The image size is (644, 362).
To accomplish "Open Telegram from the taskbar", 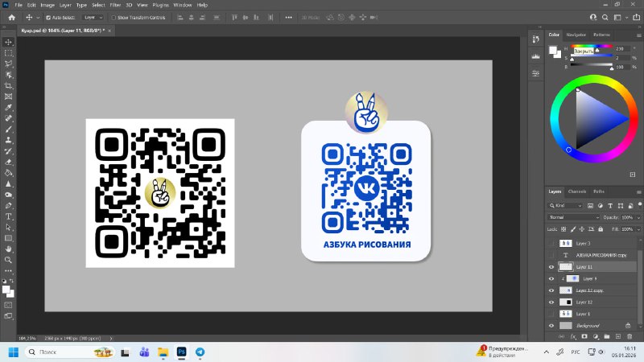I will [x=200, y=352].
